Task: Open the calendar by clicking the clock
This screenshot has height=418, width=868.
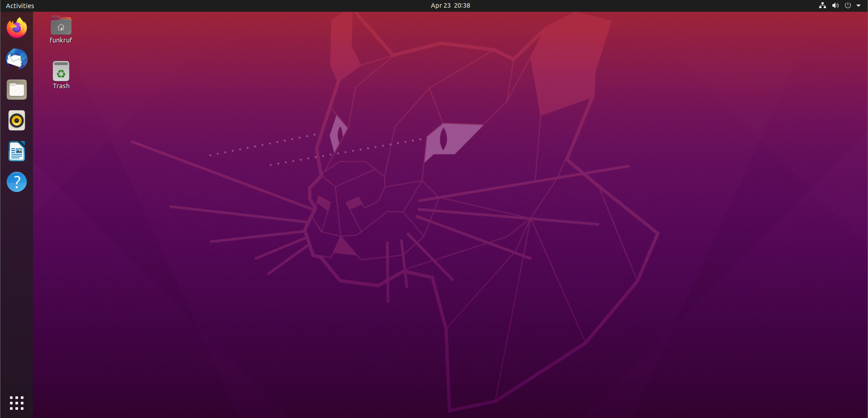Action: coord(450,5)
